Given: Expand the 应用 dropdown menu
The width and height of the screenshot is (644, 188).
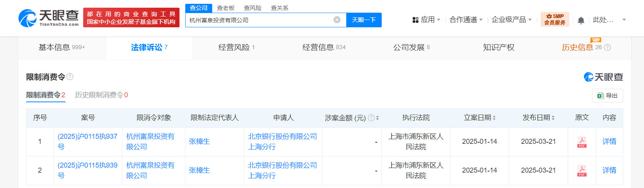Looking at the screenshot, I should tap(426, 20).
